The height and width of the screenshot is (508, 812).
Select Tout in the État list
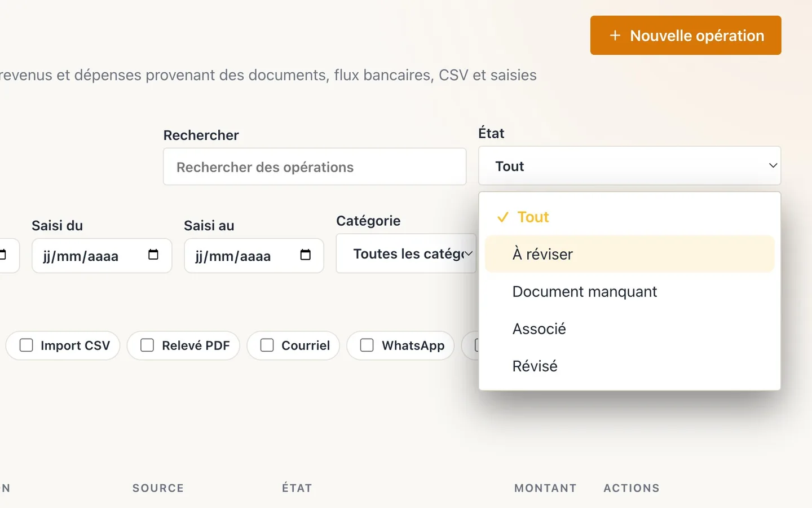click(629, 217)
